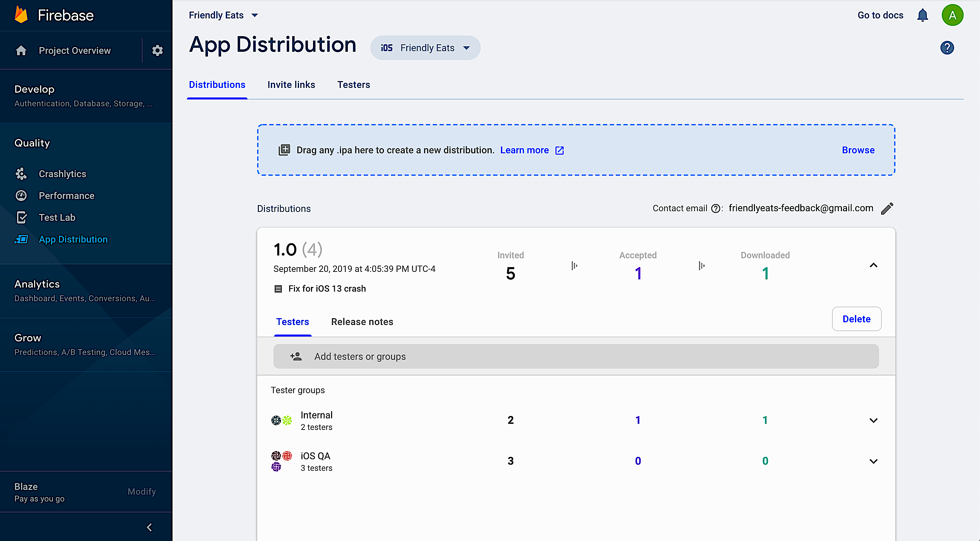
Task: Click the notifications bell icon
Action: pos(923,15)
